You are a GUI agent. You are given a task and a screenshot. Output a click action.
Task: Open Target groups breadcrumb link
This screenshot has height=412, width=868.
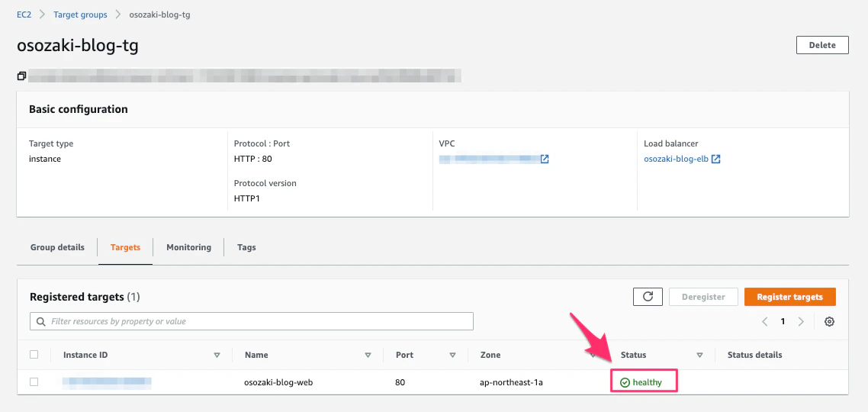[x=80, y=15]
